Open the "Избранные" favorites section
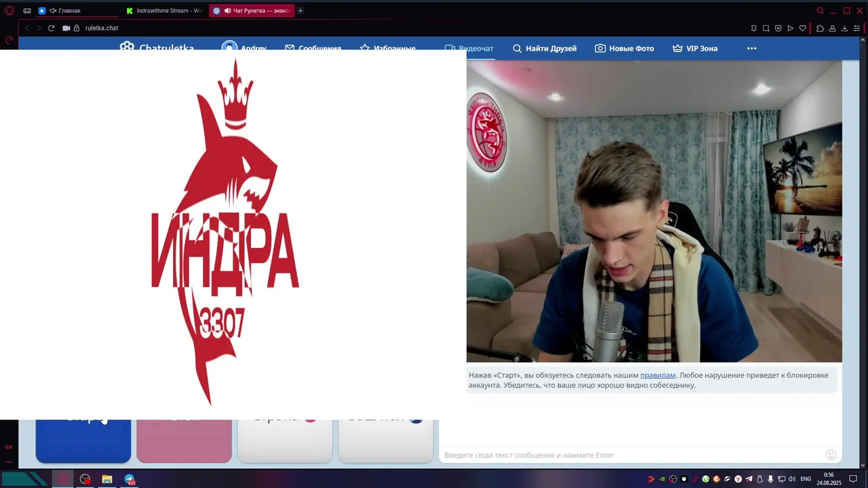The image size is (868, 488). [x=387, y=46]
